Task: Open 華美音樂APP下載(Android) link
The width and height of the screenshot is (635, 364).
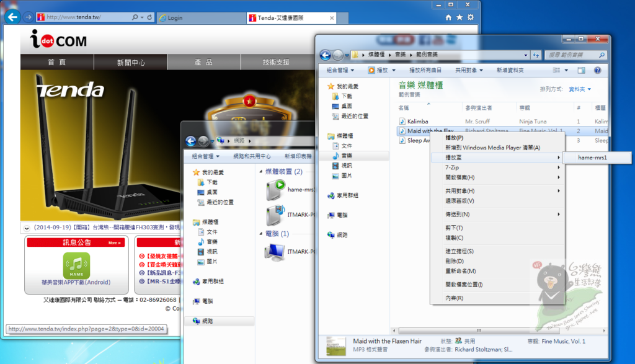Action: [76, 282]
